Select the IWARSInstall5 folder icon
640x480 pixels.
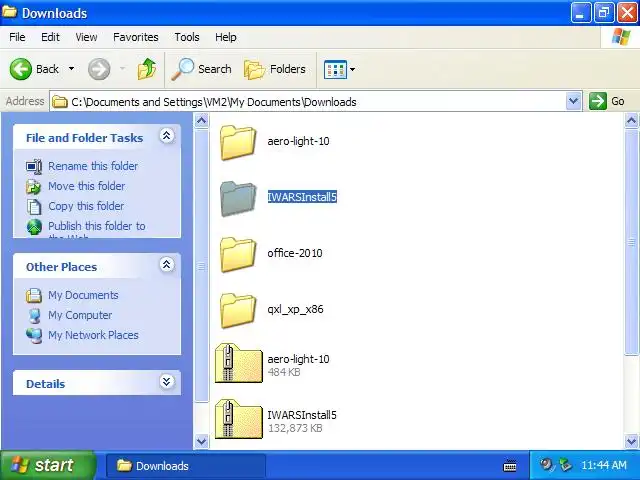[238, 198]
